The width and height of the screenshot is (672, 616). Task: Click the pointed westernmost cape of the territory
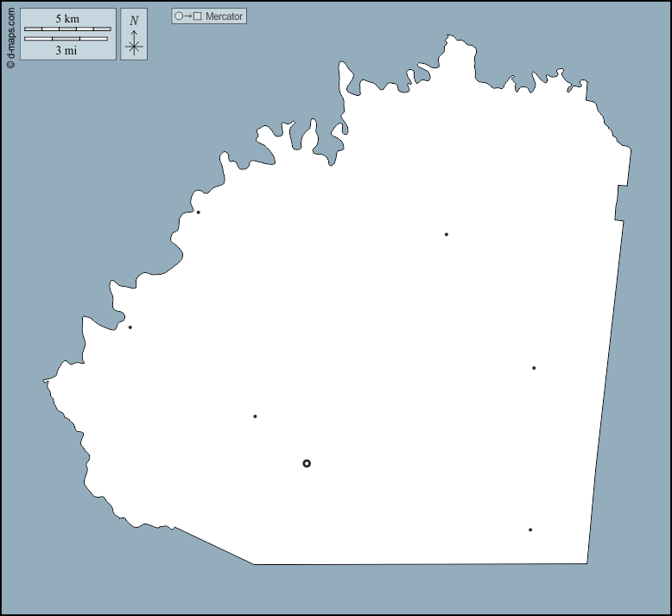click(x=45, y=380)
